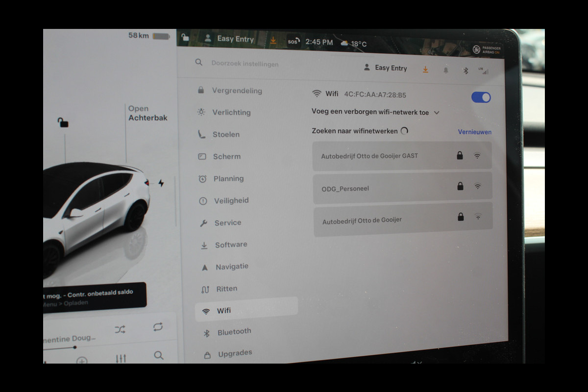Tap the SOS icon in status bar
Viewport: 588px width, 392px height.
(293, 42)
